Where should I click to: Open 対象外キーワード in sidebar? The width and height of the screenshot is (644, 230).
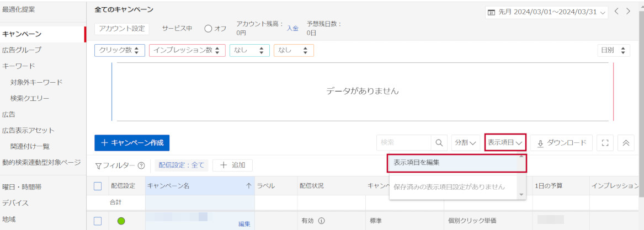pos(36,82)
